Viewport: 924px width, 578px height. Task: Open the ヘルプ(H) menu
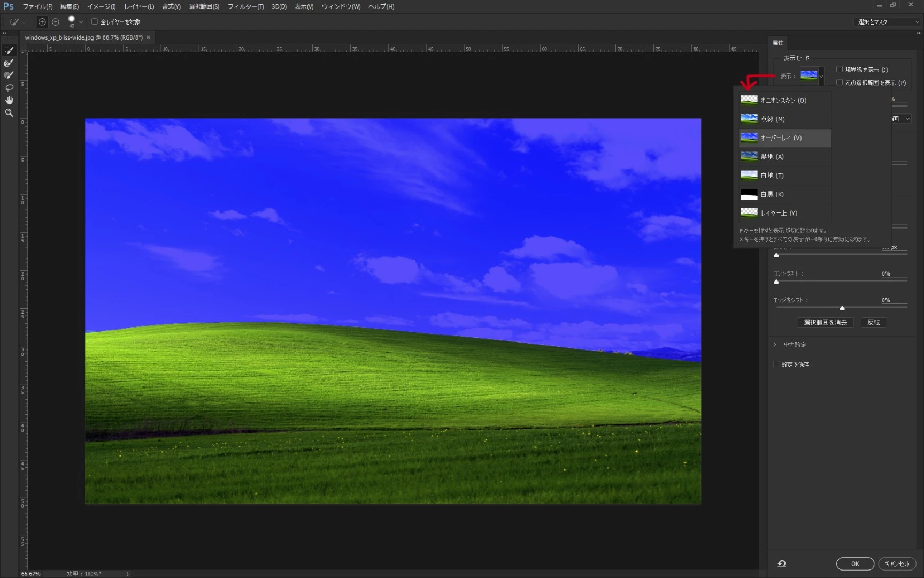click(x=381, y=6)
